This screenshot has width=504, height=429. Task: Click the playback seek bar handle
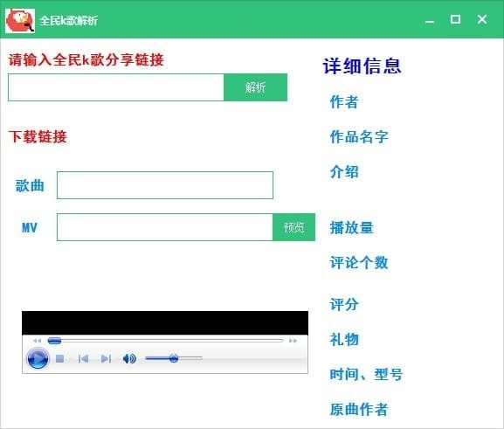pos(54,341)
